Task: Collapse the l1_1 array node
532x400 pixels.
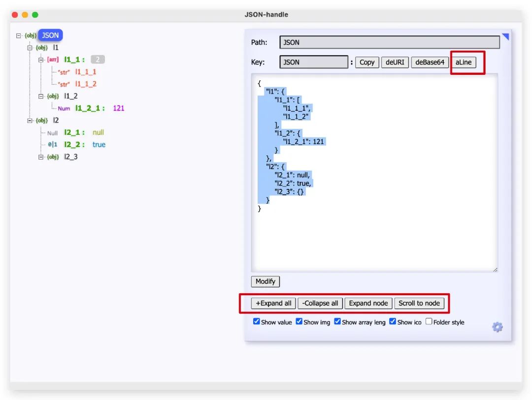Action: pyautogui.click(x=41, y=60)
